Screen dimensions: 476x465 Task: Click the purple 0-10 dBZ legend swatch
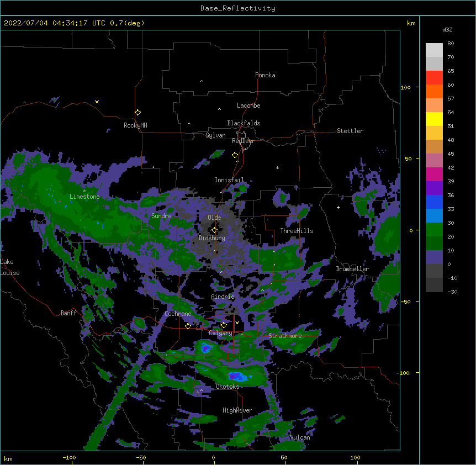point(434,257)
